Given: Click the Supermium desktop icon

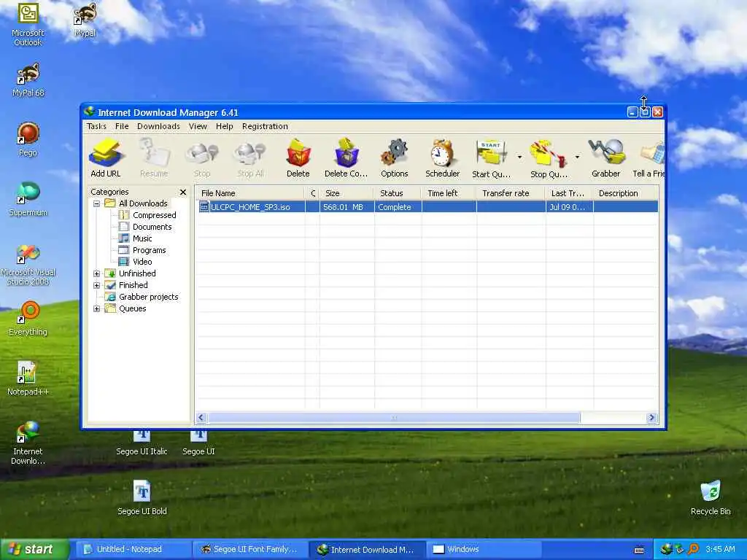Looking at the screenshot, I should [28, 199].
